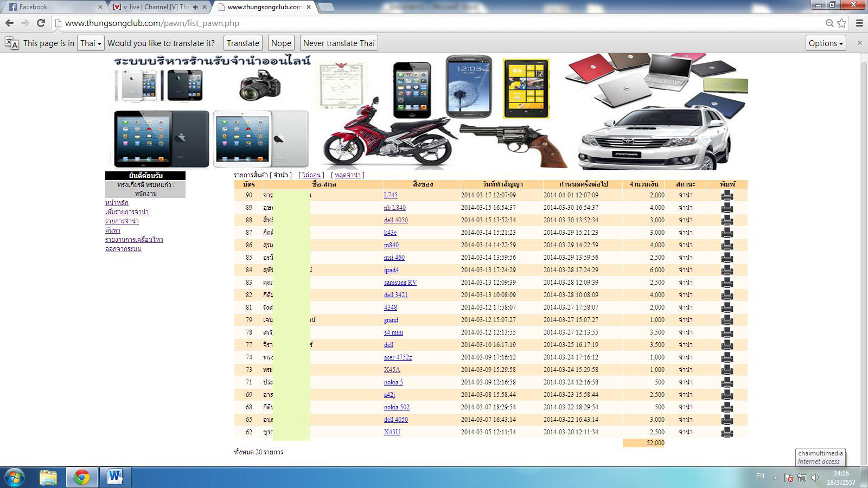Filter list by ไถ่ถอน status
This screenshot has width=868, height=488.
point(311,175)
